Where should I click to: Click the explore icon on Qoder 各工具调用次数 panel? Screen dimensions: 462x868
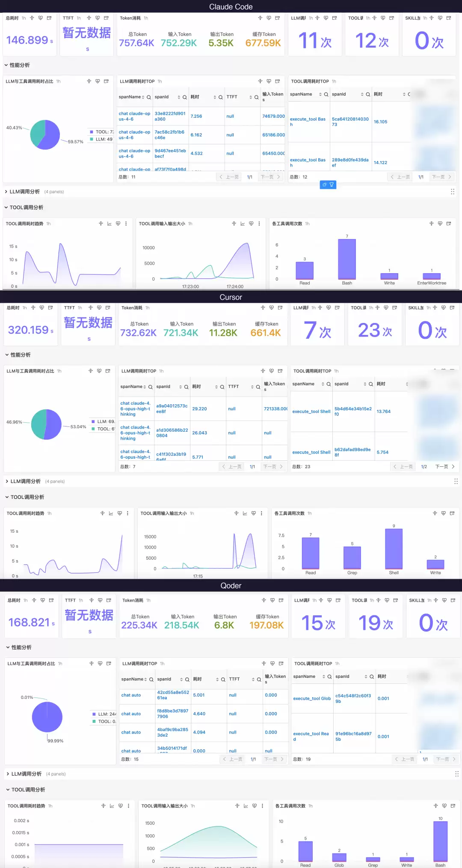tap(436, 805)
